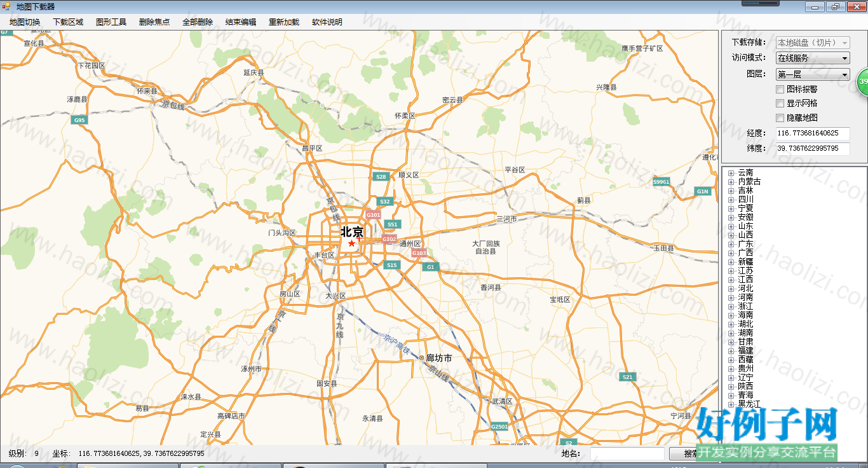
Task: Expand the 广东 tree node
Action: pyautogui.click(x=731, y=244)
